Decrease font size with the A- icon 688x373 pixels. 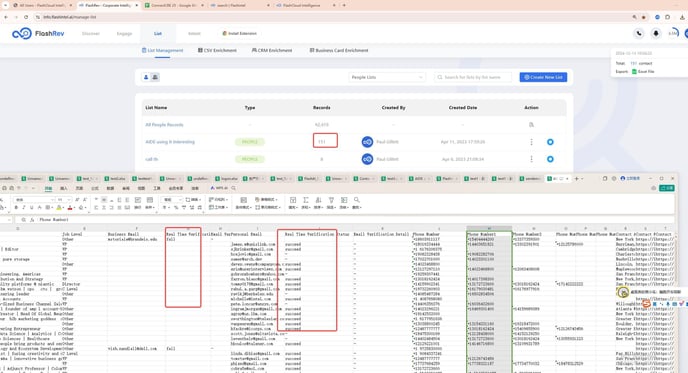[85, 200]
